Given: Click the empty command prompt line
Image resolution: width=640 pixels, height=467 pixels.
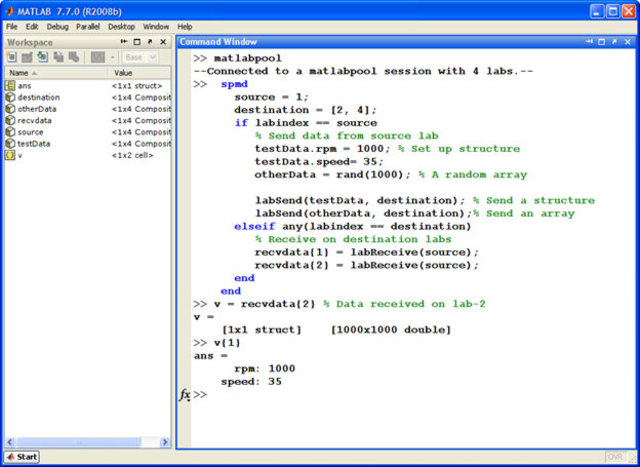Looking at the screenshot, I should click(412, 394).
